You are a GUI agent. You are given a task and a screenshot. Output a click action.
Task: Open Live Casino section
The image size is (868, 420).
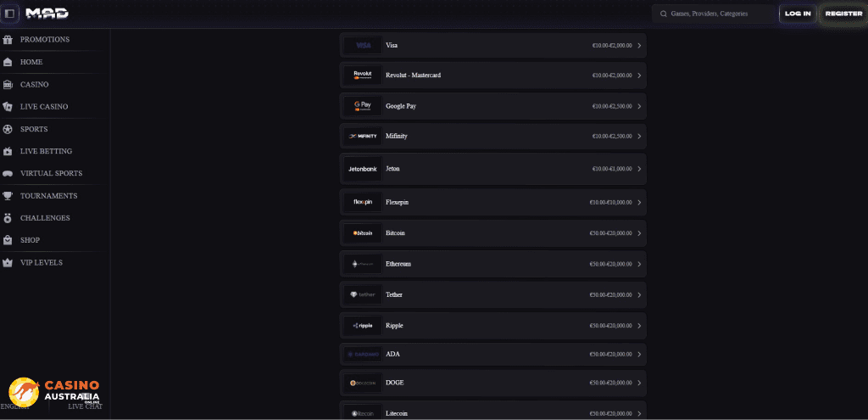44,106
